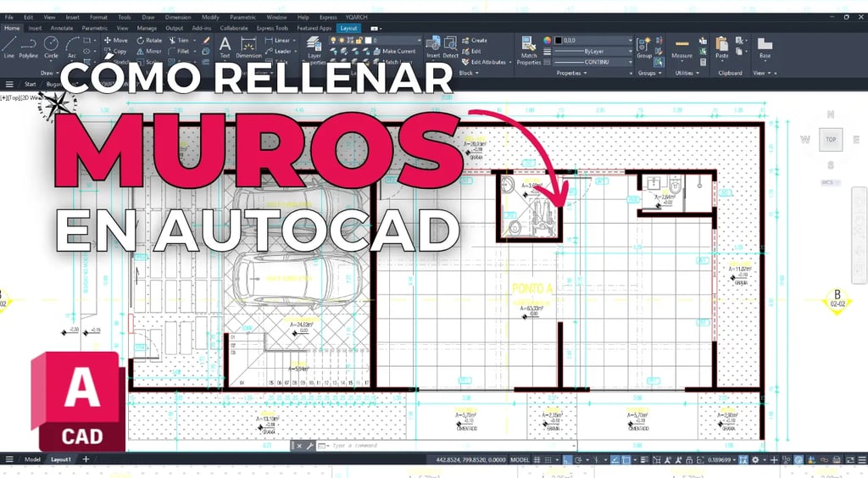Switch to the Model tab

tap(32, 459)
